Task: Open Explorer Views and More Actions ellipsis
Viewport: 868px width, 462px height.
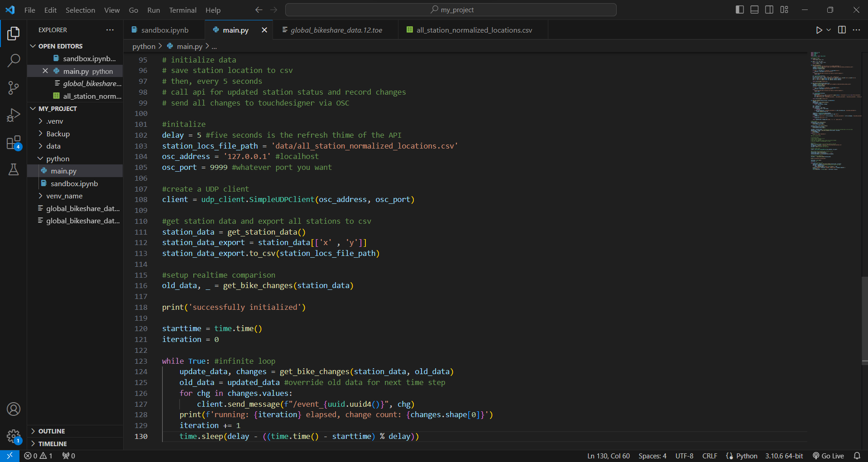Action: click(x=110, y=30)
